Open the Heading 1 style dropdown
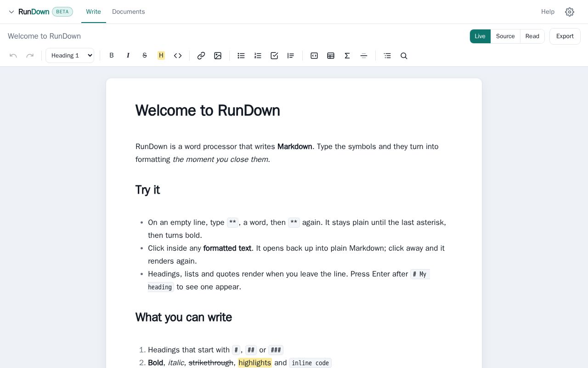 click(70, 56)
